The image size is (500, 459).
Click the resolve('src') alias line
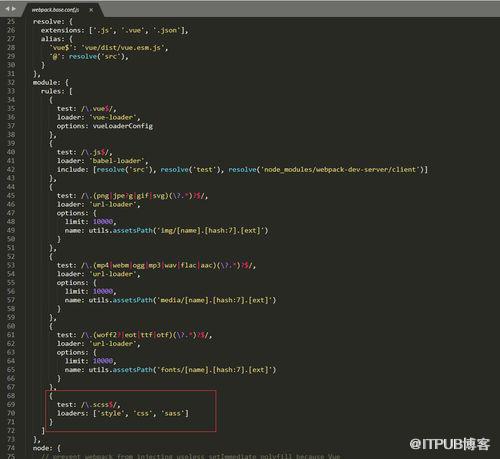pos(89,56)
